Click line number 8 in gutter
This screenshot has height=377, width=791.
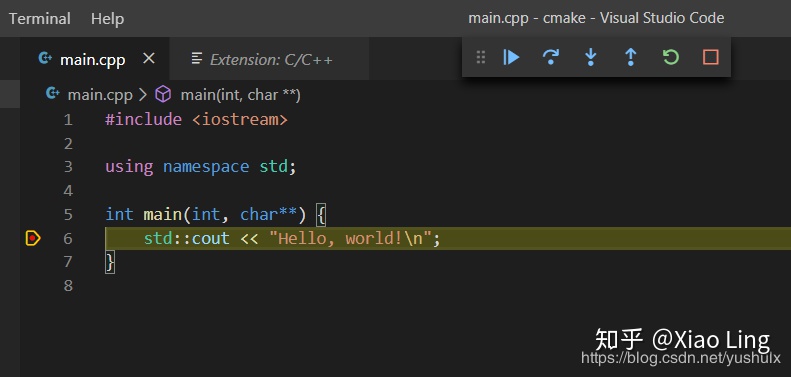(68, 286)
